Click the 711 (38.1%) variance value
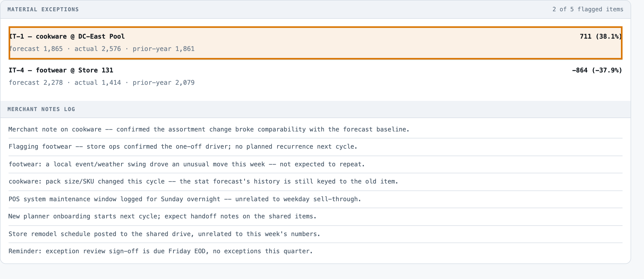Image resolution: width=644 pixels, height=279 pixels. click(601, 36)
